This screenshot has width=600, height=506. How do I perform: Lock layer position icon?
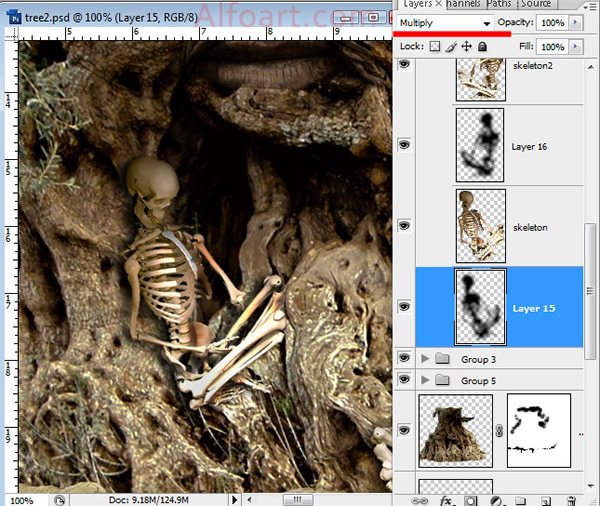pos(466,46)
